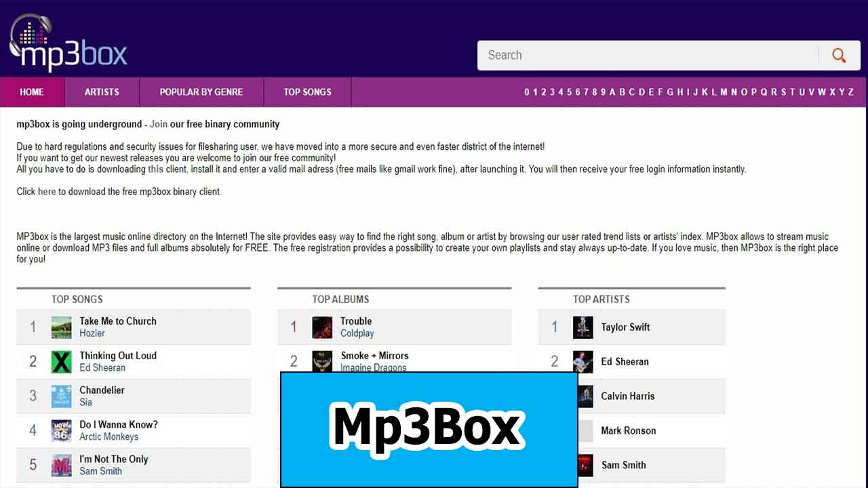Open POPULAR BY GENRE tab
This screenshot has height=488, width=868.
point(201,92)
